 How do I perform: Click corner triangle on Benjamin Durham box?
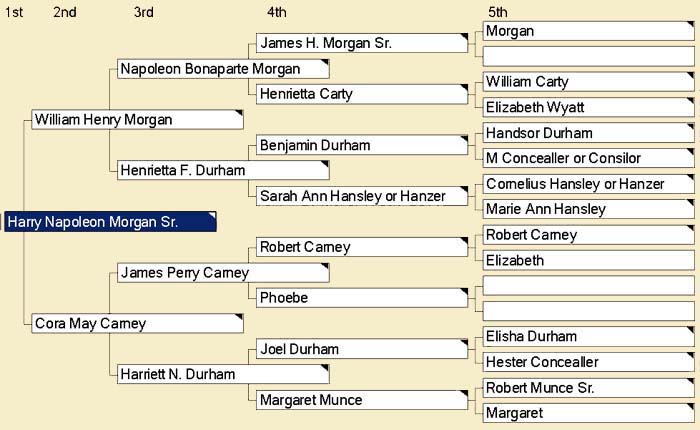(464, 139)
